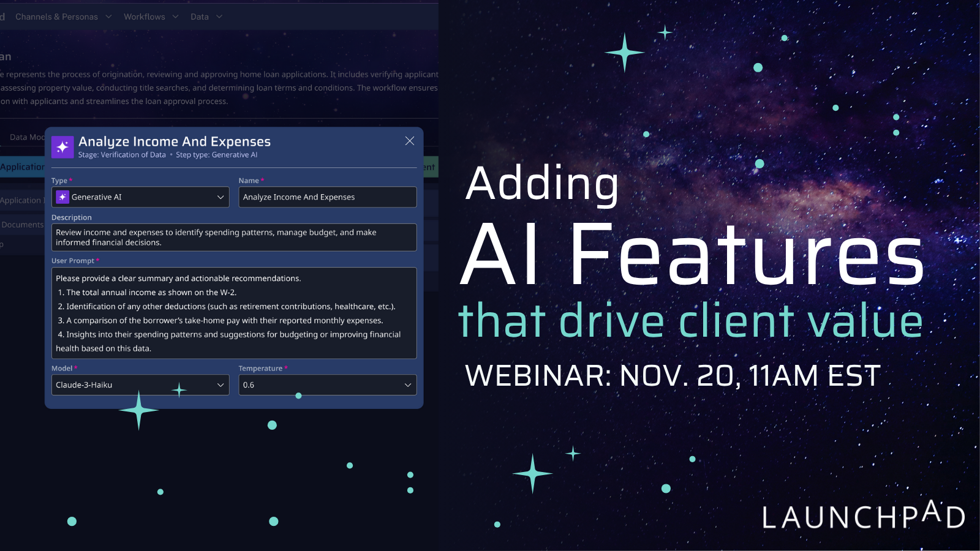Click the sparkle icon inside the Type field
980x551 pixels.
click(62, 197)
